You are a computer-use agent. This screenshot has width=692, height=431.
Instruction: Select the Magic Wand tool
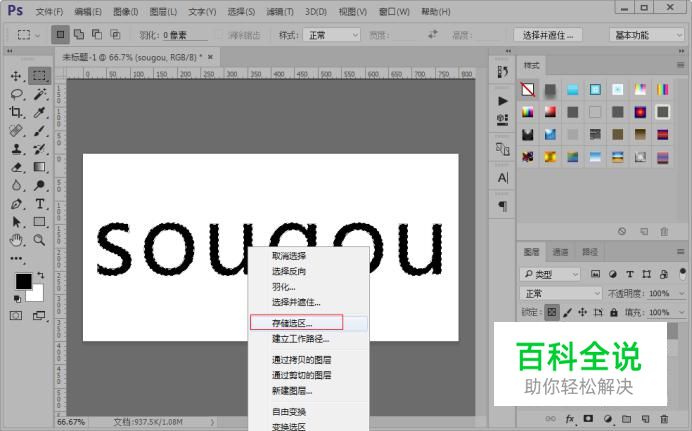pos(39,94)
